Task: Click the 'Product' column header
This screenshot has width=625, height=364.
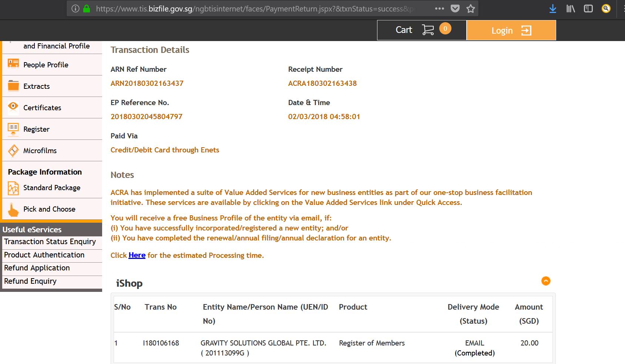Action: tap(353, 307)
